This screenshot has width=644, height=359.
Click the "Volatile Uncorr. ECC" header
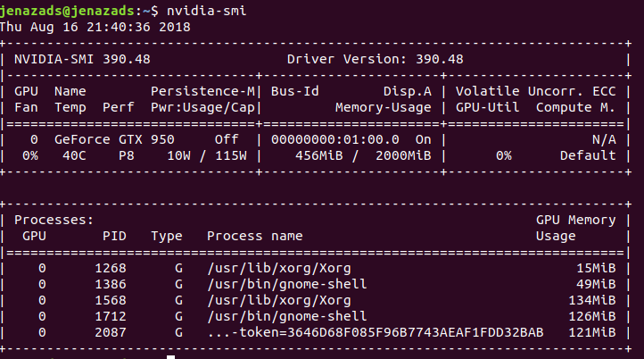click(x=535, y=91)
